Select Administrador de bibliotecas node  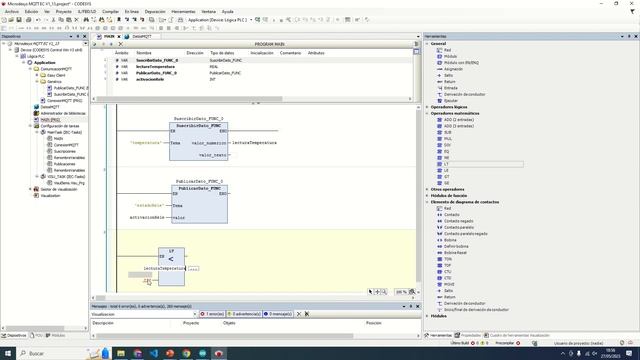pos(63,113)
